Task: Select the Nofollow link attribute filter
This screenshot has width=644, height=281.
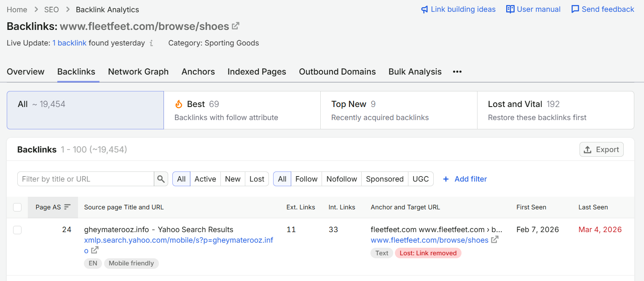Action: 342,179
